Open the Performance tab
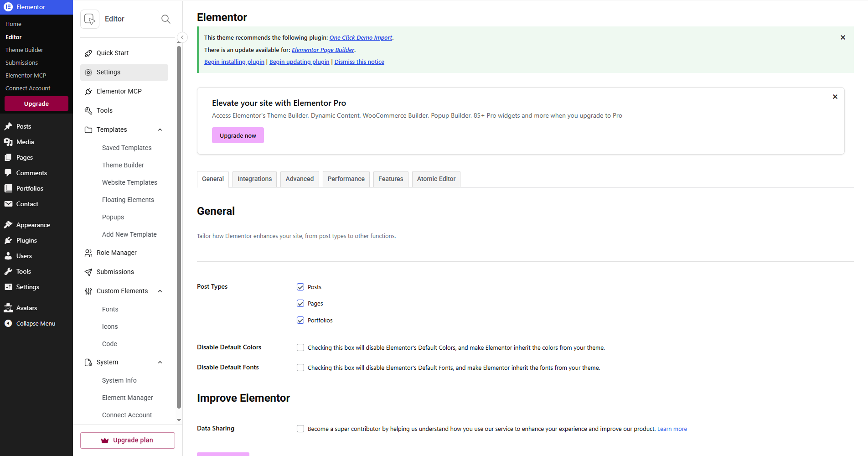Screen dimensions: 868x456 click(346, 179)
